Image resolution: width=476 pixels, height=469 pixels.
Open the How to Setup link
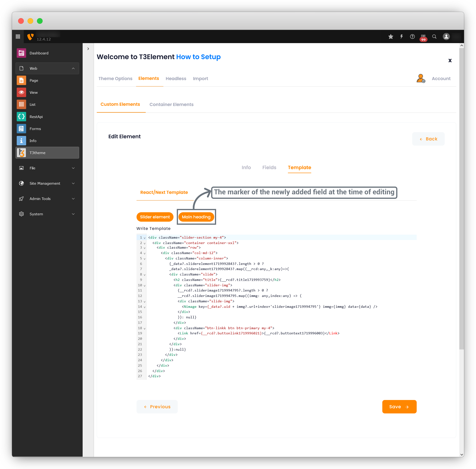(198, 57)
